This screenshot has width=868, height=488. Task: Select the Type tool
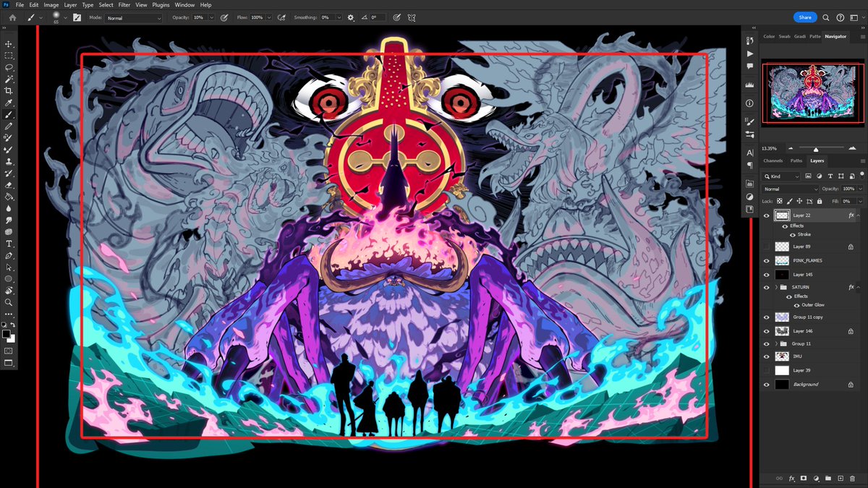point(9,244)
